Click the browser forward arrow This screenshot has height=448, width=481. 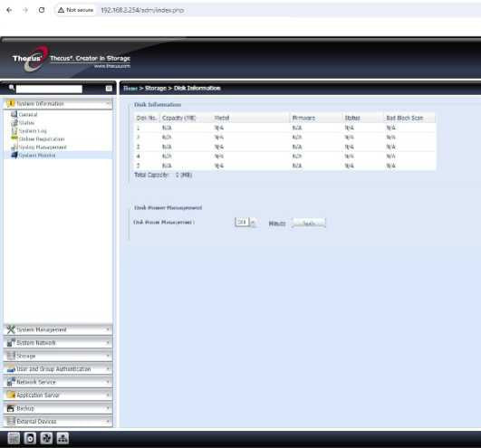tap(25, 10)
